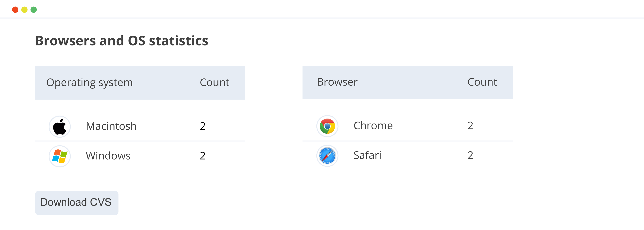Image resolution: width=644 pixels, height=230 pixels.
Task: Click the green maximize dot
Action: [x=34, y=9]
